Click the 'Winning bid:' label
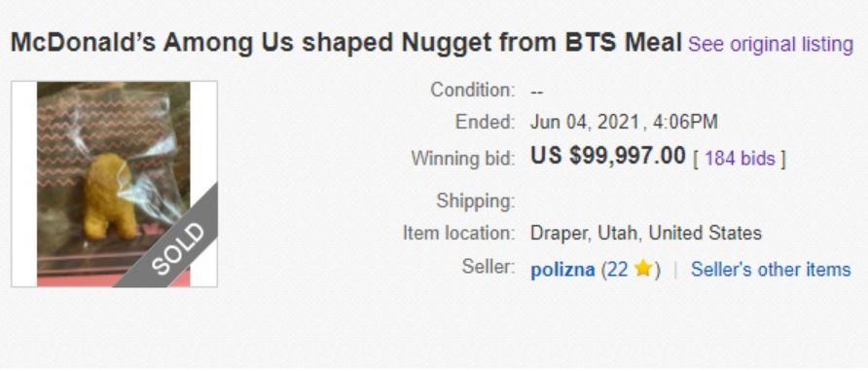 pyautogui.click(x=463, y=159)
